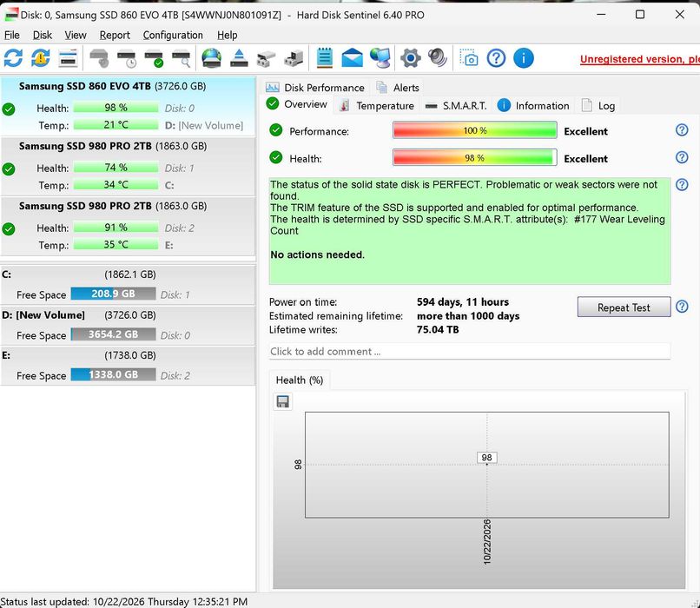This screenshot has height=608, width=700.
Task: Select the Overview tab
Action: click(x=296, y=104)
